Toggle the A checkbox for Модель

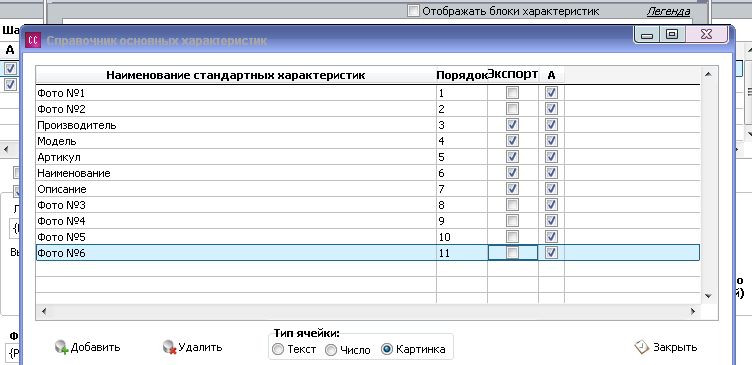[551, 141]
